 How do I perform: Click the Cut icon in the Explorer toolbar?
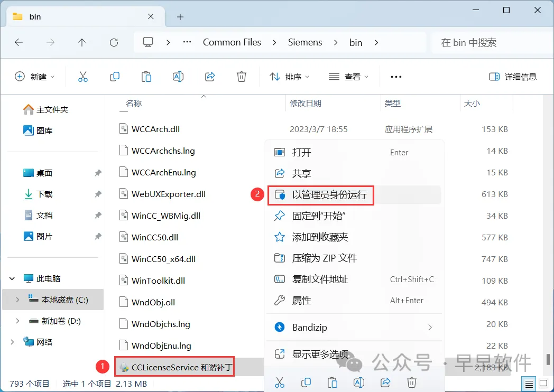coord(82,77)
